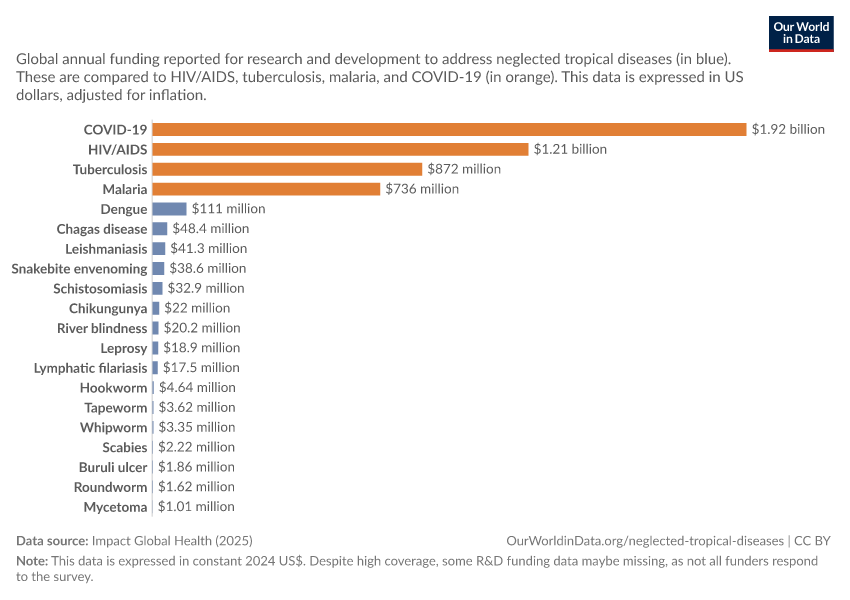Click the Buruli ulcer label
The height and width of the screenshot is (600, 850).
coord(113,467)
